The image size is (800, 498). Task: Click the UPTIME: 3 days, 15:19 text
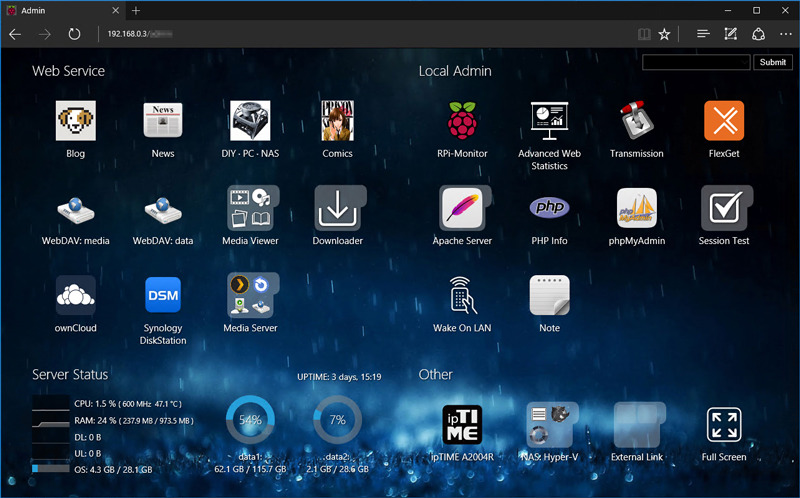coord(339,377)
